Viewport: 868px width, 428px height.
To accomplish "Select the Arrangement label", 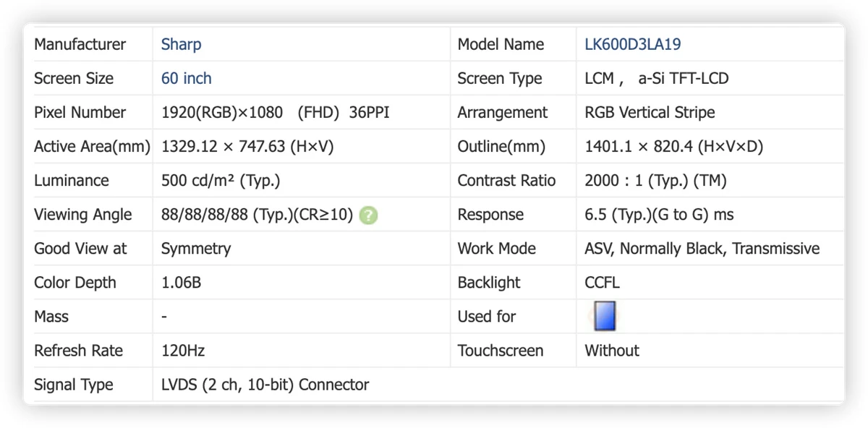I will 503,112.
